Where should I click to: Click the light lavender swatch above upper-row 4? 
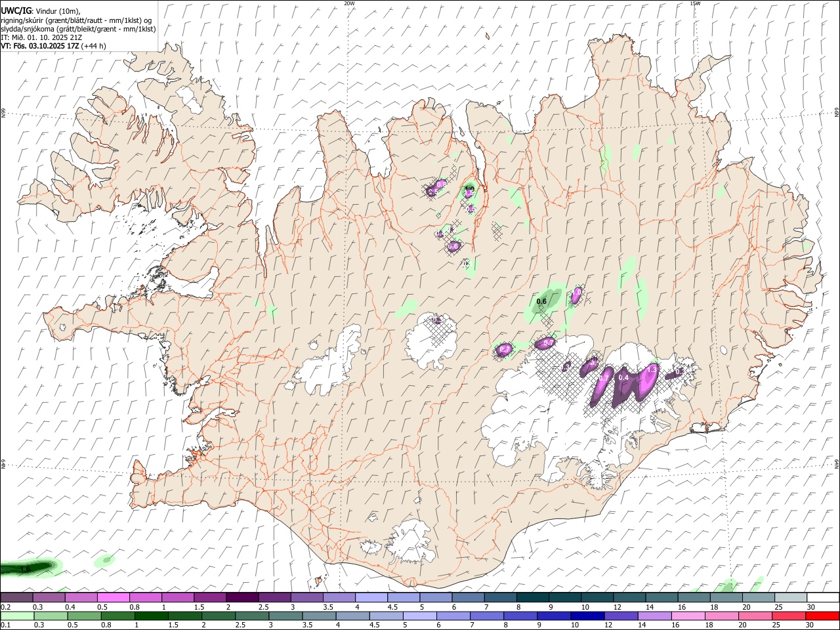click(370, 597)
